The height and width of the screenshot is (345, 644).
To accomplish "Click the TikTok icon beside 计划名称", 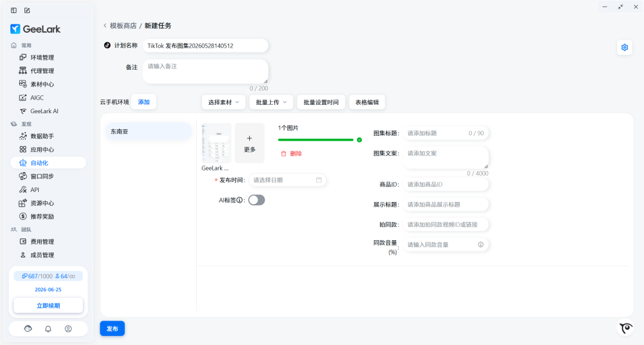I will pos(107,45).
